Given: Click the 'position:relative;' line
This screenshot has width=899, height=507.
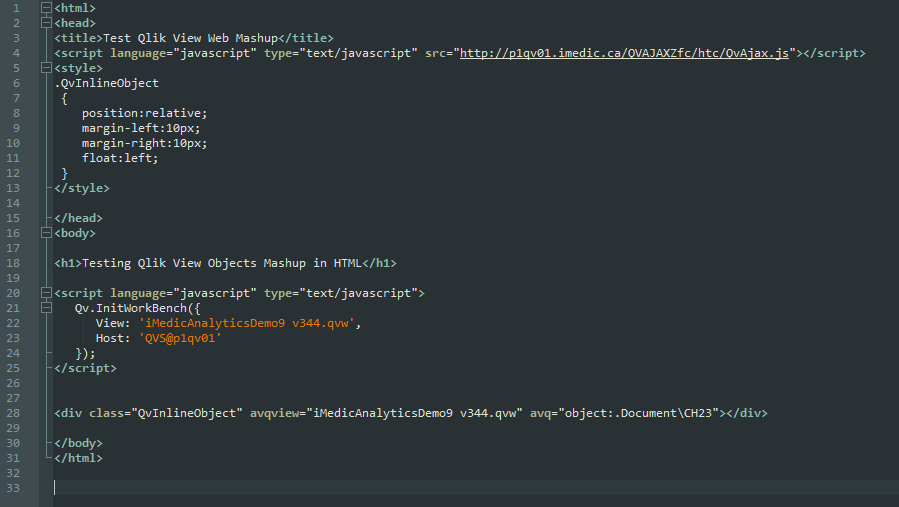Looking at the screenshot, I should click(x=144, y=113).
